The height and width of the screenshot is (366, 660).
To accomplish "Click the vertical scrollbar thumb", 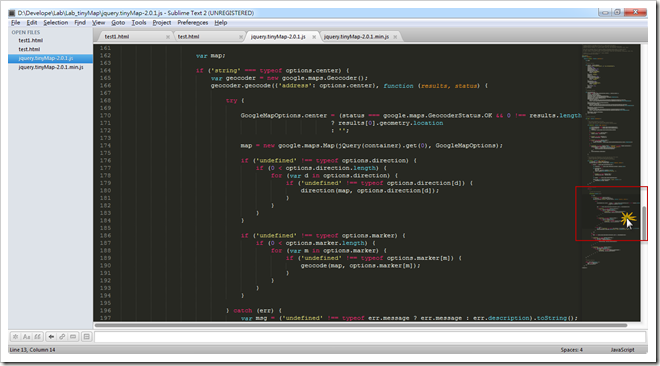I will coord(644,223).
